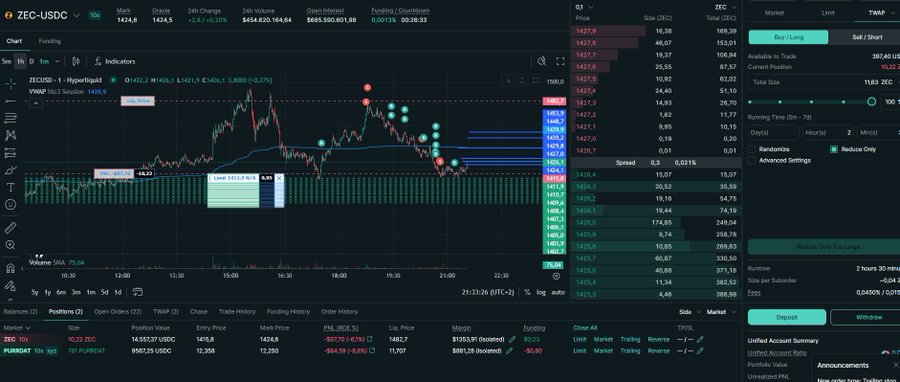
Task: Edit TP/SL for ZEC position
Action: tap(700, 340)
